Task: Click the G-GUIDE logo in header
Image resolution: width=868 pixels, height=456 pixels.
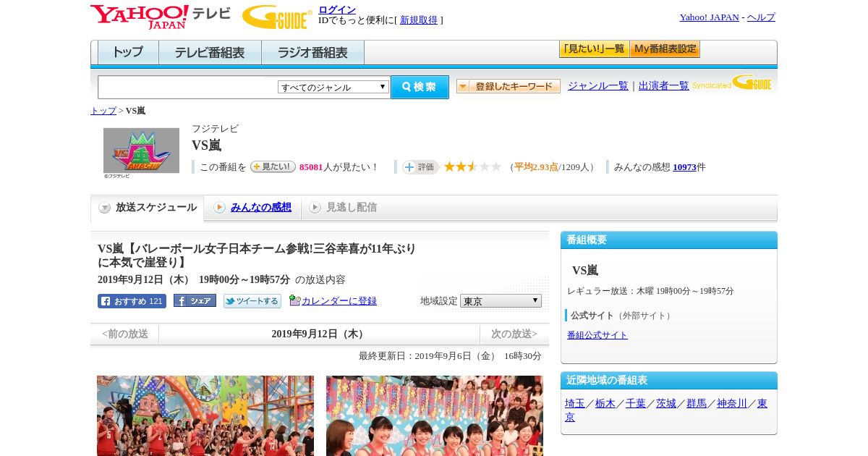Action: click(x=277, y=17)
